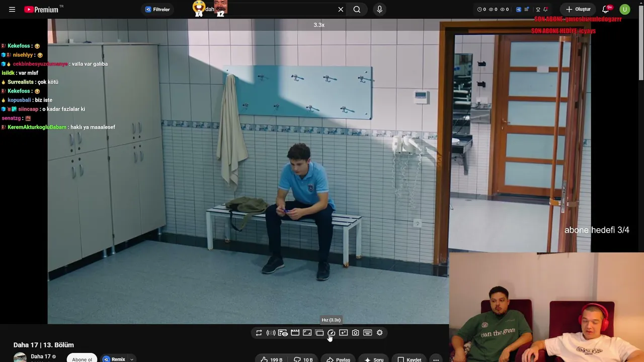644x362 pixels.
Task: Toggle the dotted-frame pop-up player icon
Action: coord(319,333)
